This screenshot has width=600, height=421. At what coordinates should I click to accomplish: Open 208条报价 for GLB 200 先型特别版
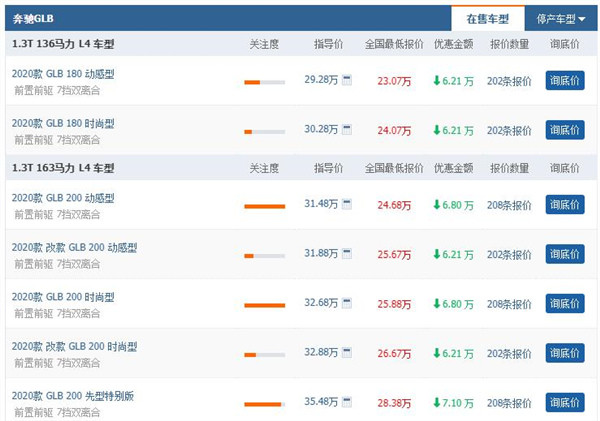pos(509,403)
